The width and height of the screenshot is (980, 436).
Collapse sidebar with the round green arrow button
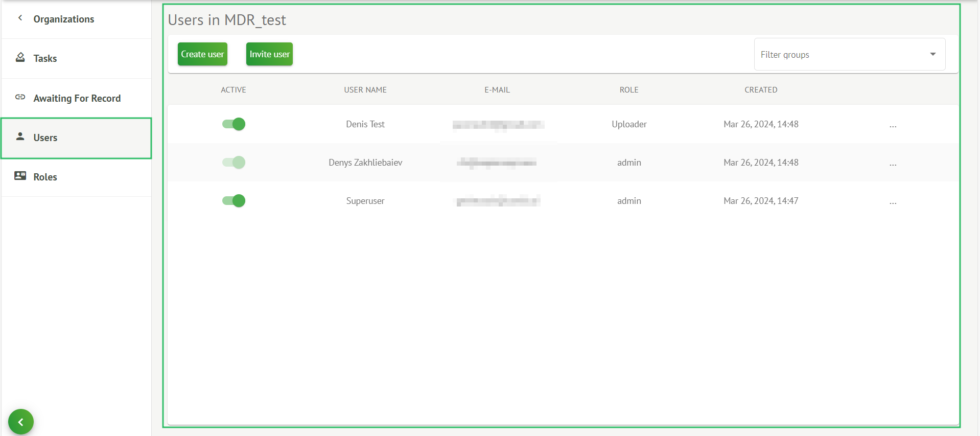21,422
